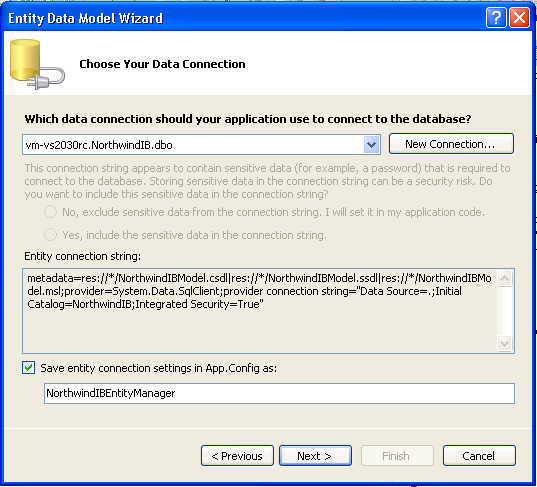
Task: Advance with the Next button
Action: point(315,456)
